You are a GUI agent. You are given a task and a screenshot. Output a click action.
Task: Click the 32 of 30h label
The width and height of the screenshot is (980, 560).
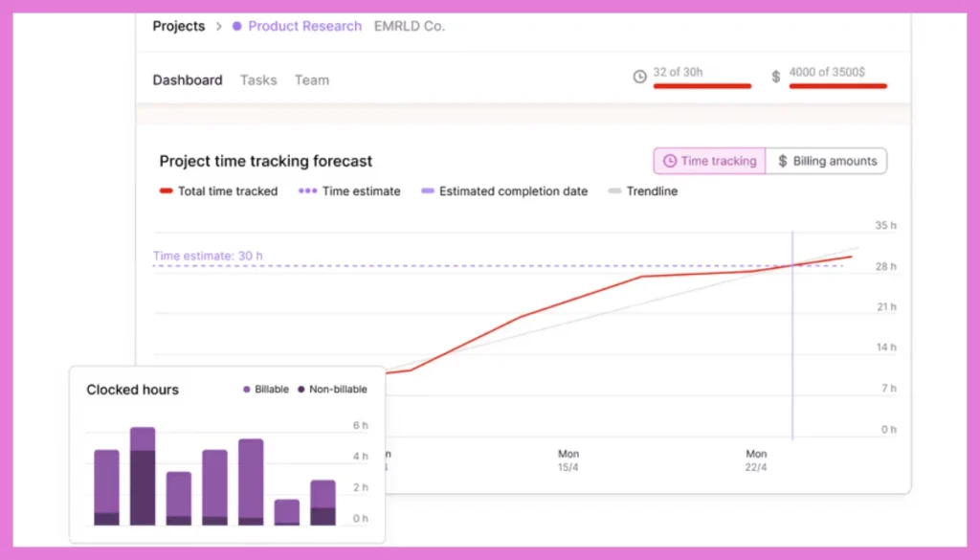[679, 72]
